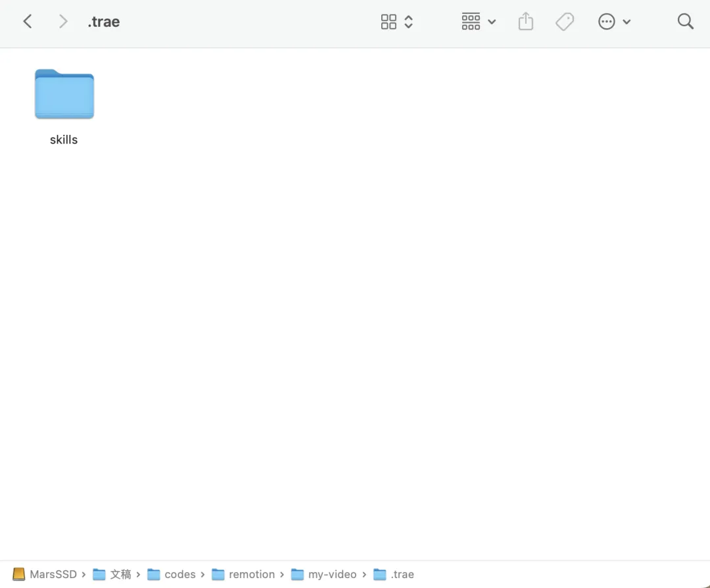Click the .trae window title
Image resolution: width=710 pixels, height=588 pixels.
pos(104,21)
